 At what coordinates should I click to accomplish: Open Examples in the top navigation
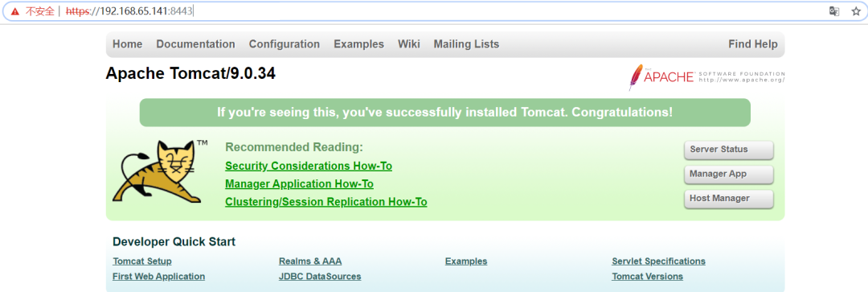click(x=358, y=44)
